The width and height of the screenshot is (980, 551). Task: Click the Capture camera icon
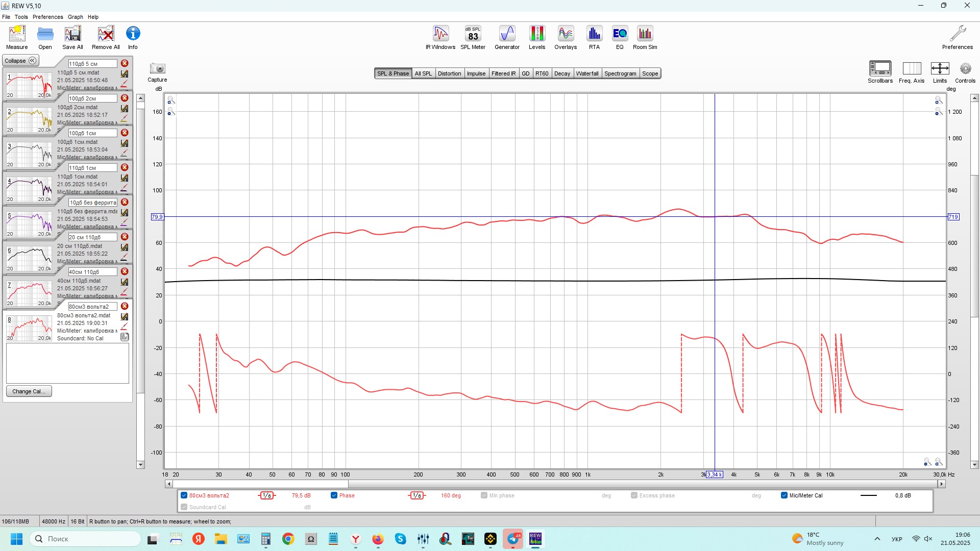tap(157, 69)
